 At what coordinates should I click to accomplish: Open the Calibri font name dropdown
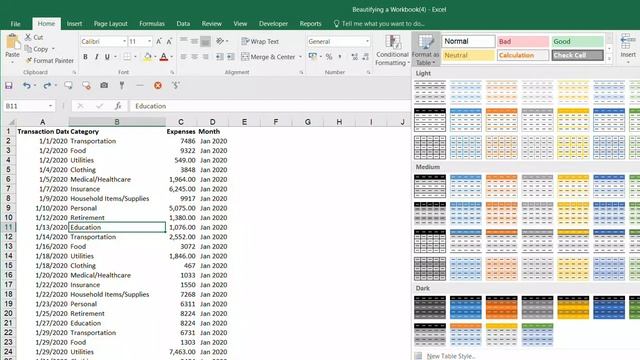(x=124, y=41)
